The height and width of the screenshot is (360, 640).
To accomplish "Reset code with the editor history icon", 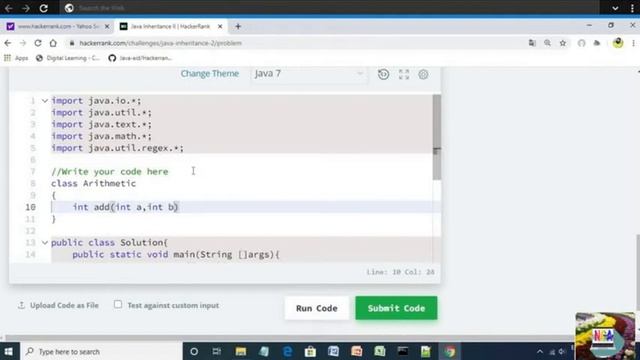I will [x=383, y=74].
